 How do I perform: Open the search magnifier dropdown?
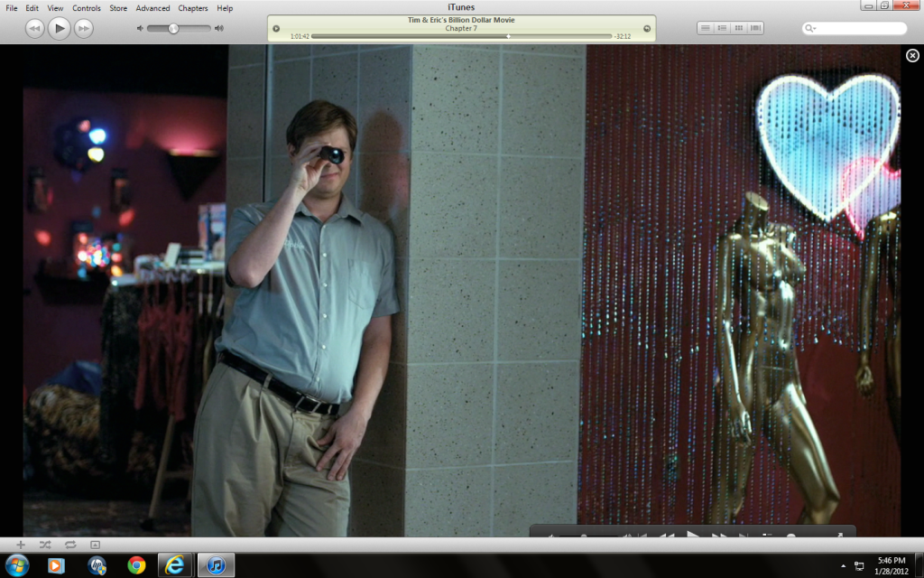[x=811, y=28]
